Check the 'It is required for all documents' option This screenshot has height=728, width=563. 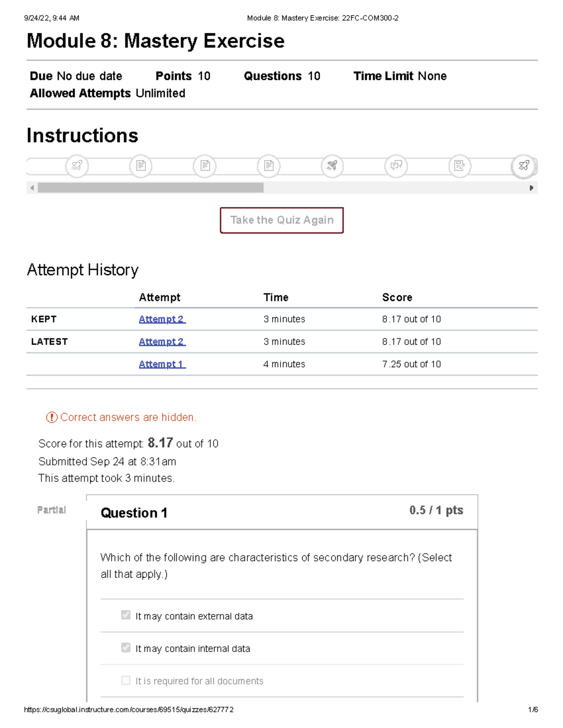pyautogui.click(x=125, y=680)
